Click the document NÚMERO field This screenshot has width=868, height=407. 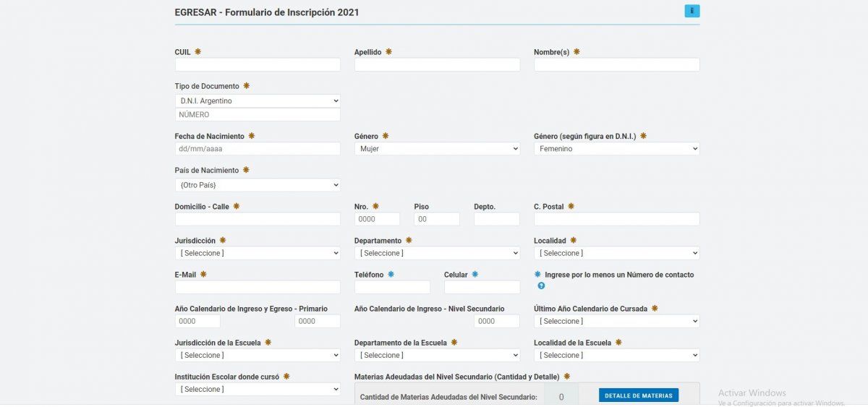[258, 115]
